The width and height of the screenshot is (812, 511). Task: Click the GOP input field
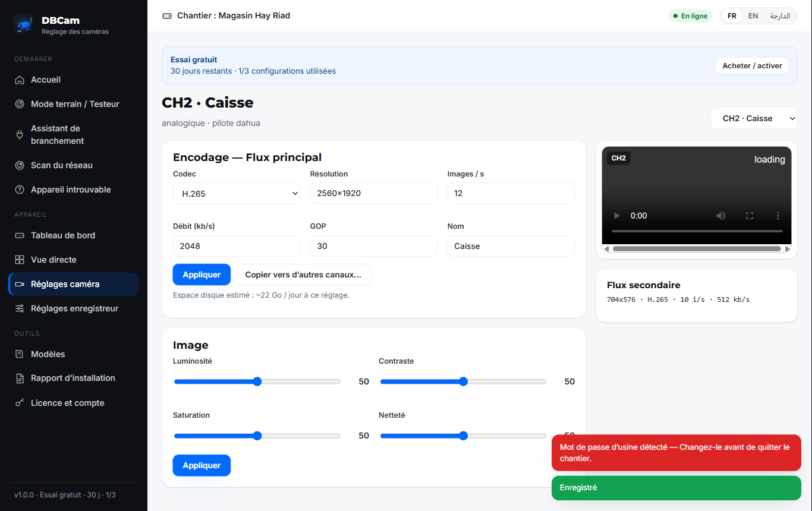(x=374, y=247)
